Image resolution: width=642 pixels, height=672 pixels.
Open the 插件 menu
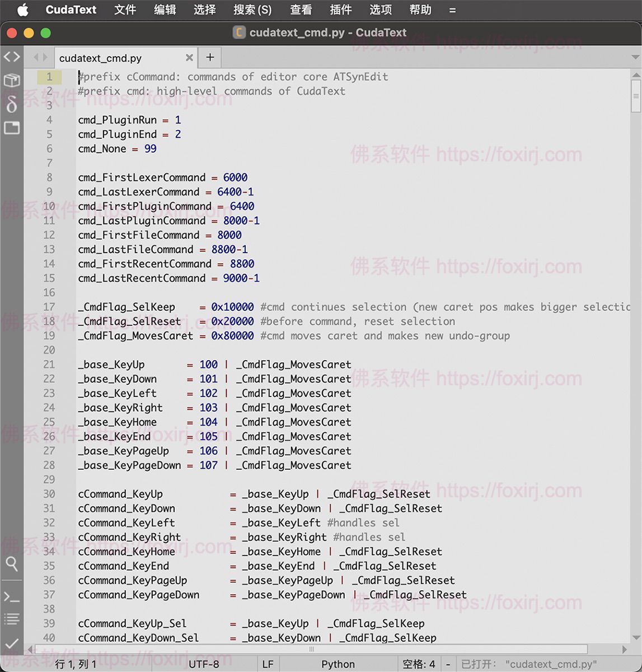point(340,9)
